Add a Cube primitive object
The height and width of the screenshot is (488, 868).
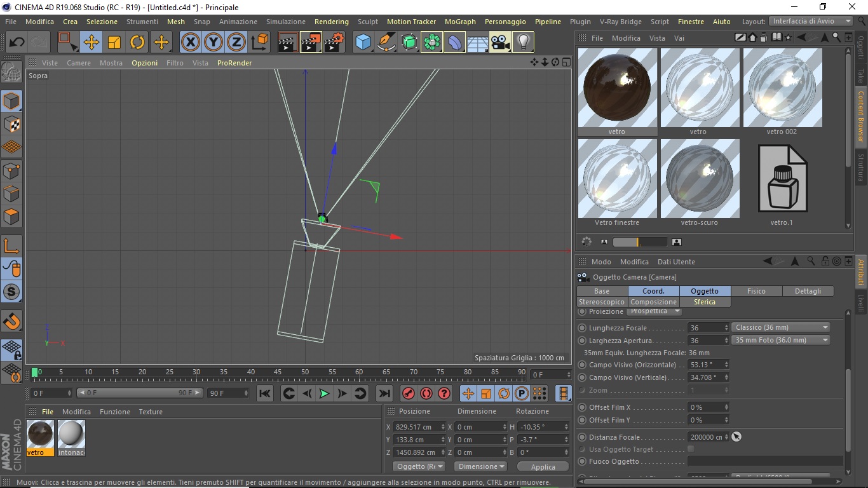tap(363, 43)
